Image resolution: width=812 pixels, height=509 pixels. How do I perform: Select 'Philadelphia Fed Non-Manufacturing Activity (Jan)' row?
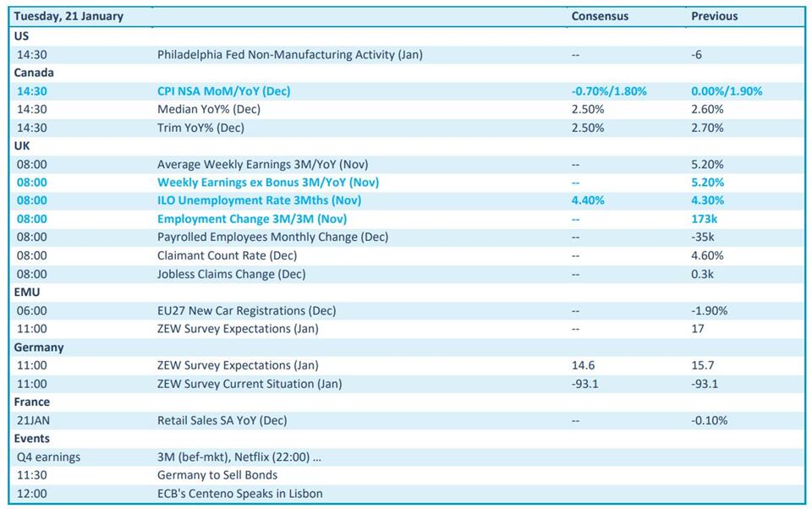pyautogui.click(x=289, y=55)
